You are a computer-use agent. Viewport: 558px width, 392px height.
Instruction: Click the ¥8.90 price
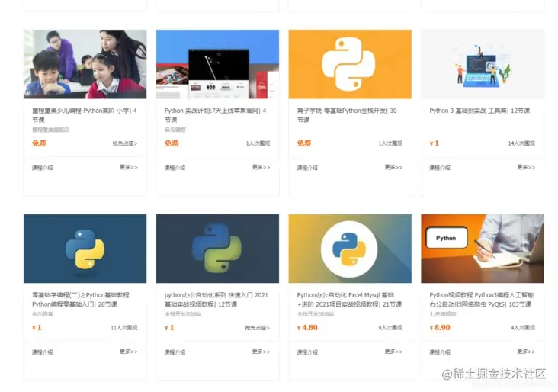[x=440, y=328]
